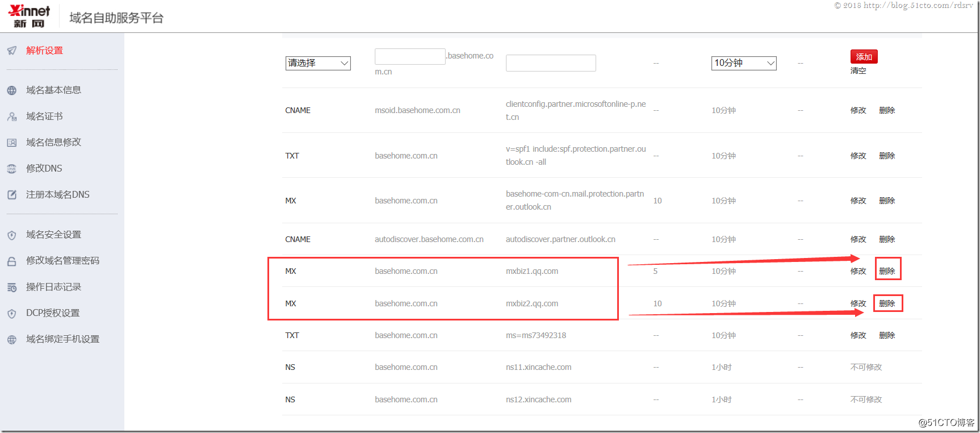The height and width of the screenshot is (433, 980).
Task: Click priority 5 in mxbiz1 row
Action: pos(655,271)
